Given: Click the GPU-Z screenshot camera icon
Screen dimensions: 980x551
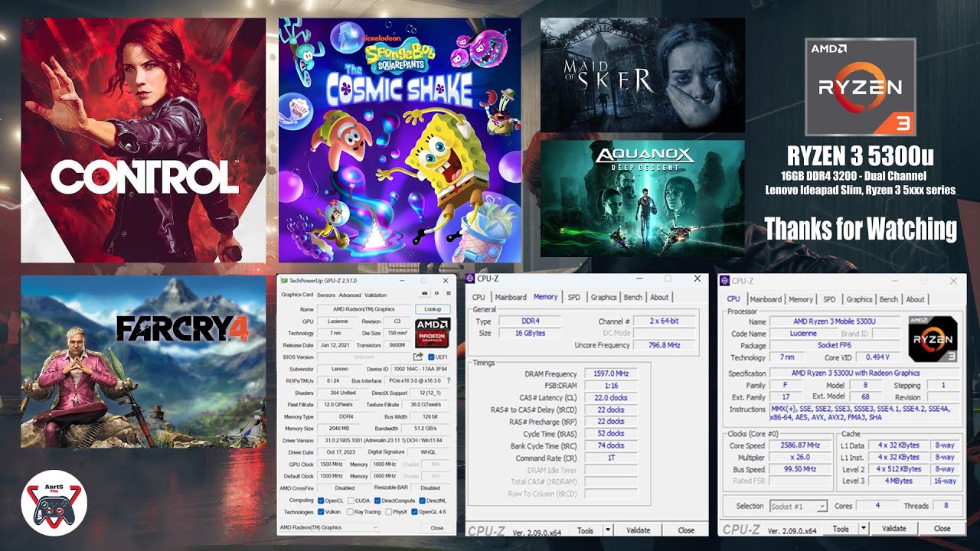Looking at the screenshot, I should tap(425, 295).
